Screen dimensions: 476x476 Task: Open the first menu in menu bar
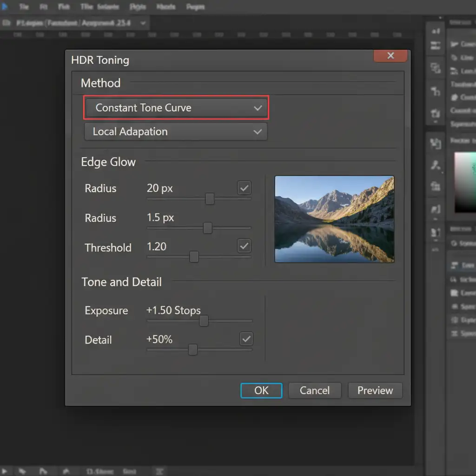coord(23,7)
